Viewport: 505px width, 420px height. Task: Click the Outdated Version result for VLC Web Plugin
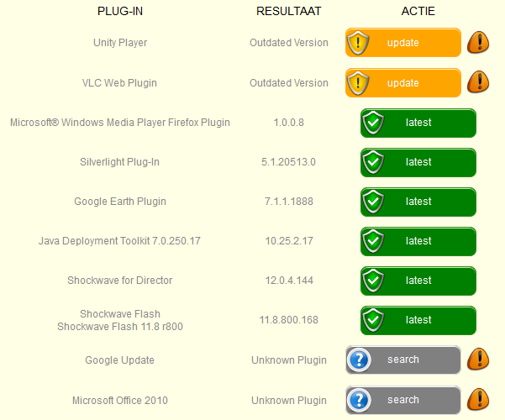click(x=289, y=83)
